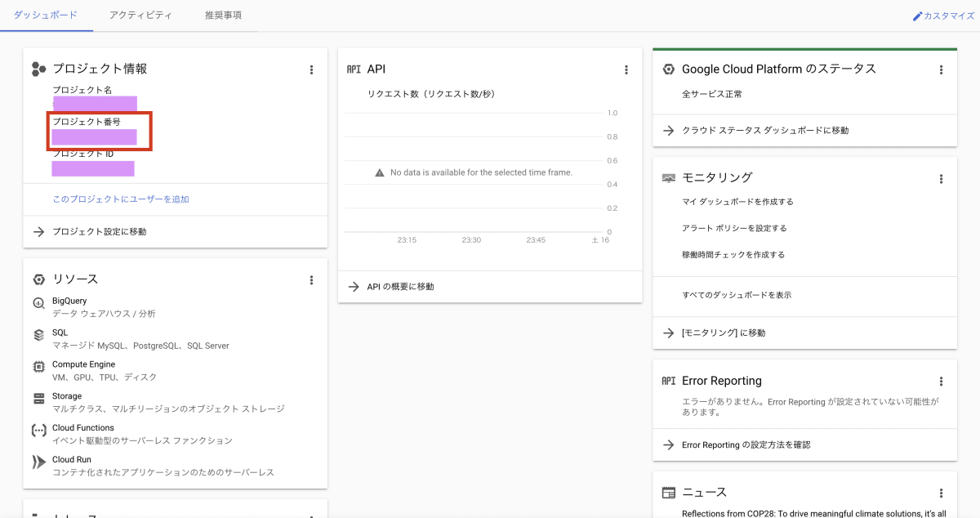This screenshot has width=980, height=518.
Task: Click the 23:30 time label on chart
Action: coord(471,240)
